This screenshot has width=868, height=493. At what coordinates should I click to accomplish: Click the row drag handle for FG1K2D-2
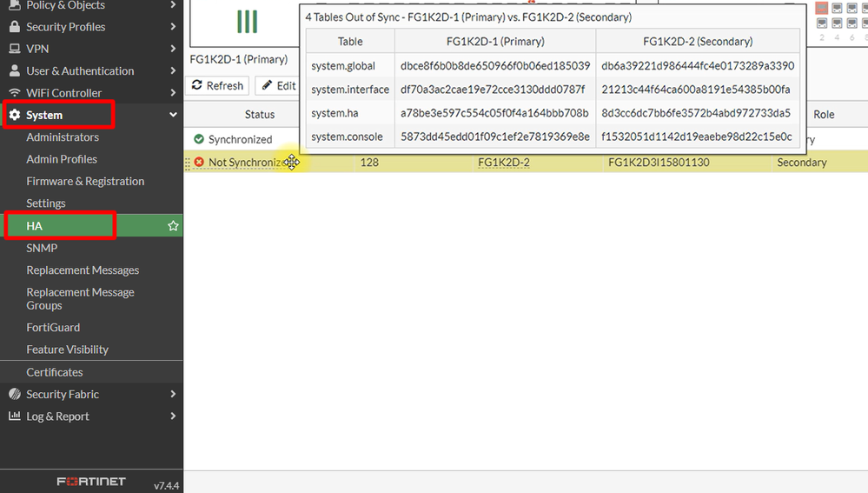[x=187, y=163]
